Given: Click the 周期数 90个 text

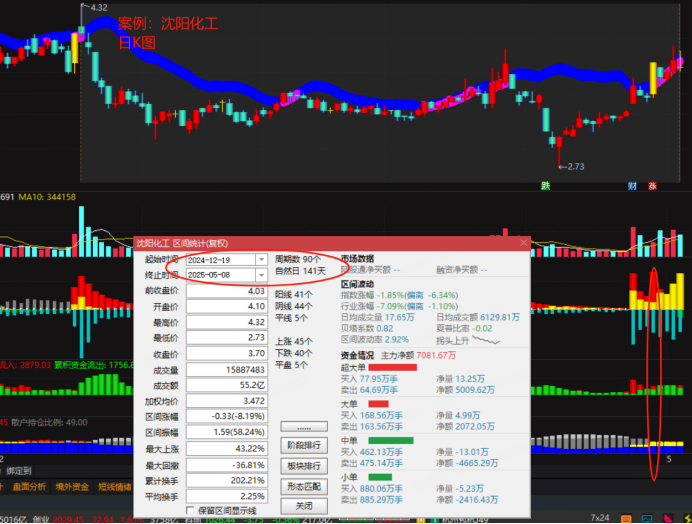Looking at the screenshot, I should pos(297,259).
